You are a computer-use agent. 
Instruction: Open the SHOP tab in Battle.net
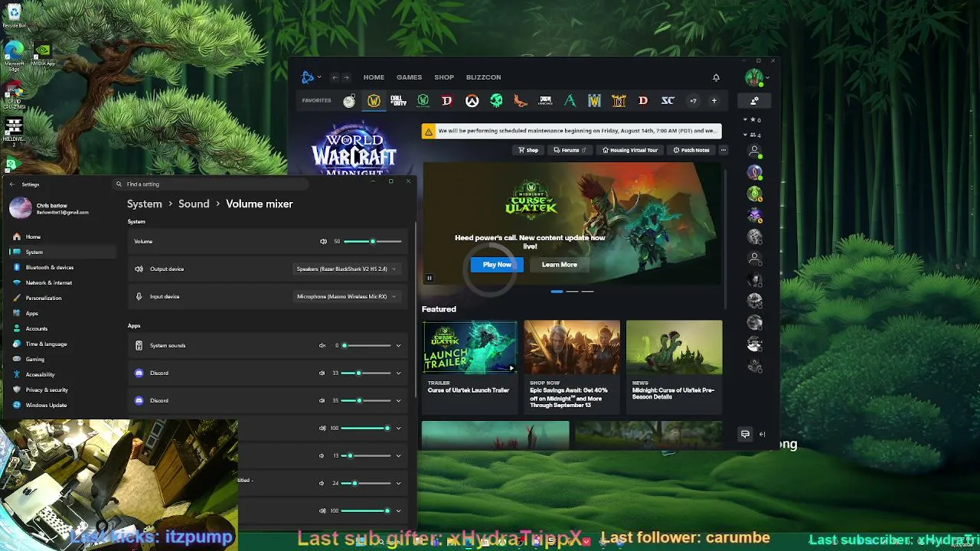click(x=444, y=77)
